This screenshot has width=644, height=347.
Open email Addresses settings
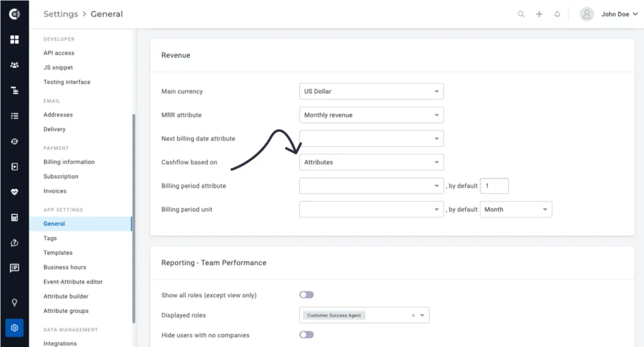click(x=58, y=115)
